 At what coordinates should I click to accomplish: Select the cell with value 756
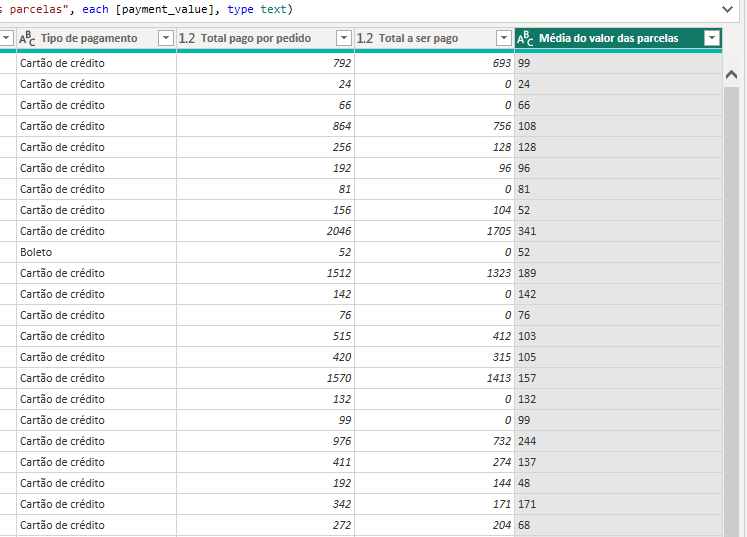click(x=434, y=126)
